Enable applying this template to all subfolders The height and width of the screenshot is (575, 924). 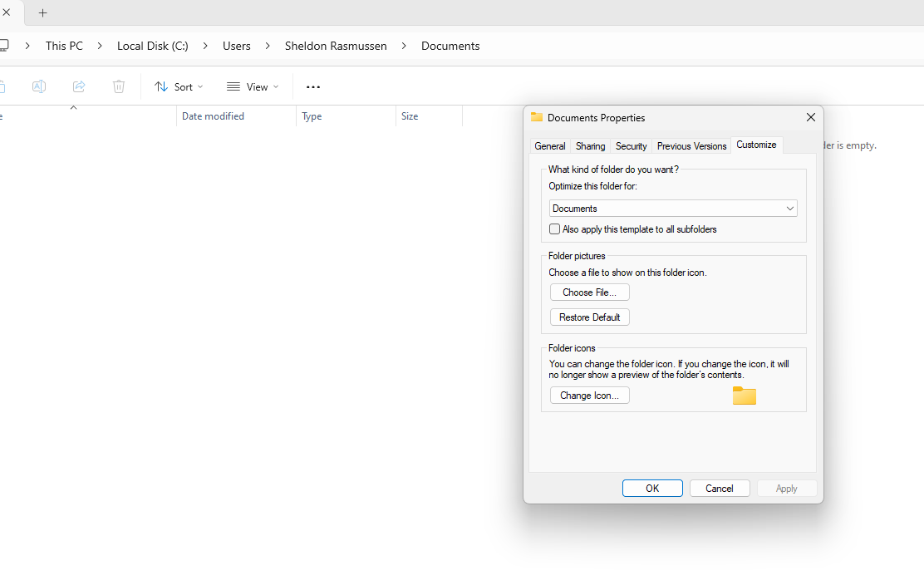554,229
